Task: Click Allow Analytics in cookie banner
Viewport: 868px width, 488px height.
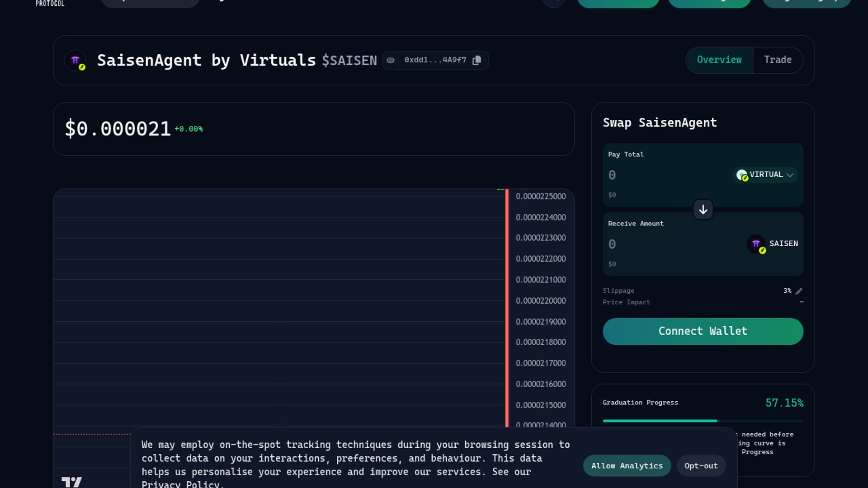Action: click(627, 466)
